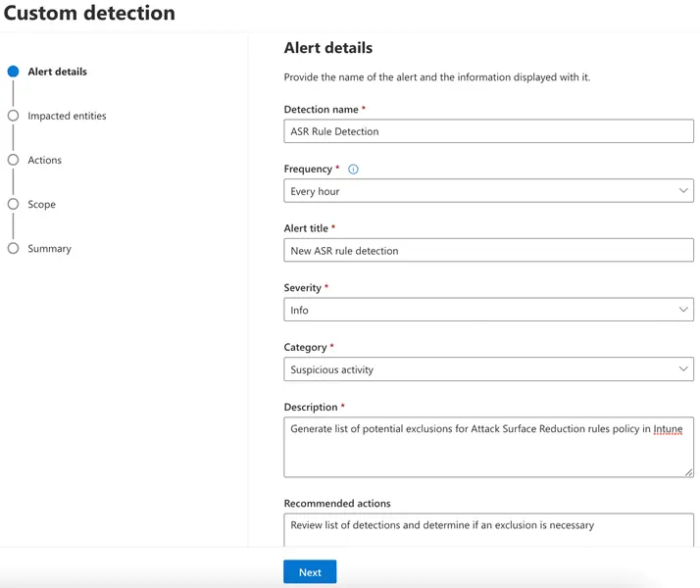
Task: Open the Summary step label
Action: (50, 249)
